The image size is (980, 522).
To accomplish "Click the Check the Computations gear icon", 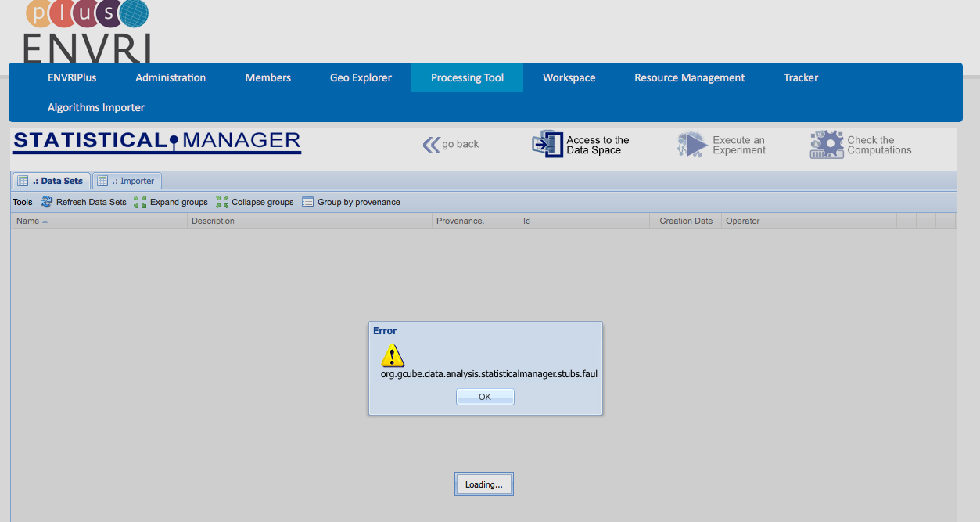I will click(x=826, y=145).
